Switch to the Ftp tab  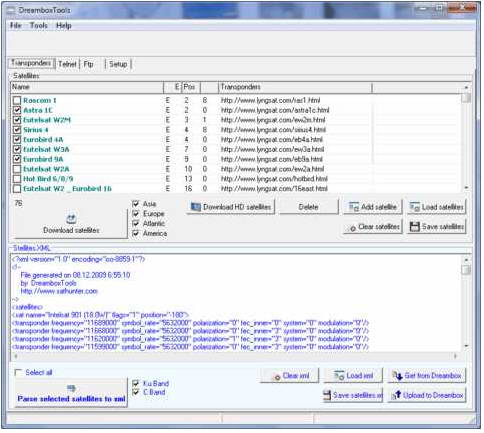[88, 64]
